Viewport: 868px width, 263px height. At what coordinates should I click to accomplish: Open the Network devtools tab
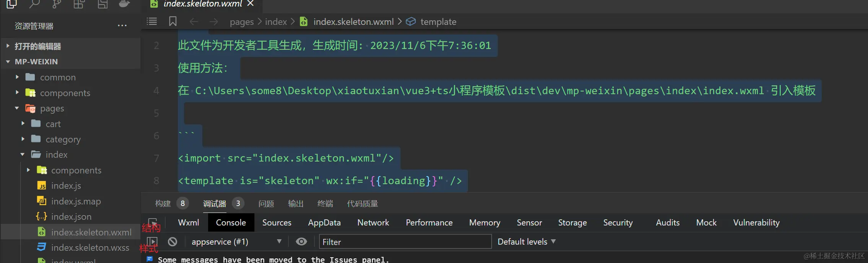pos(373,223)
